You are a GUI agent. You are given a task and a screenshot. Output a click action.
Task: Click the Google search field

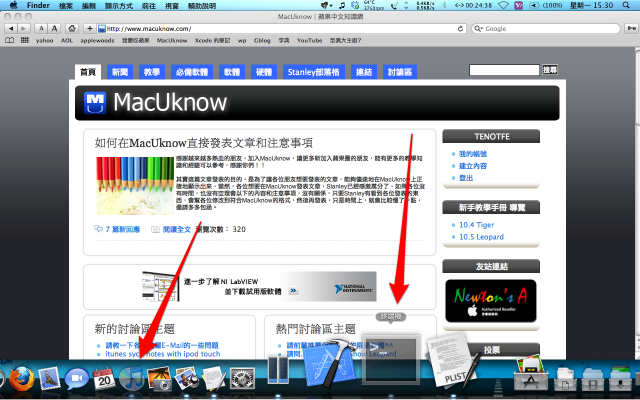coord(546,29)
